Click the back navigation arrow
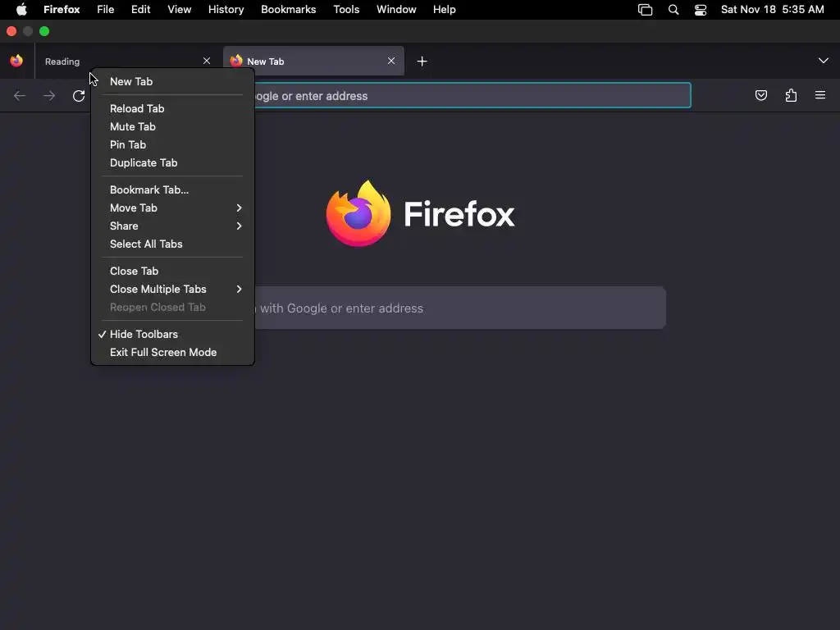 tap(20, 96)
